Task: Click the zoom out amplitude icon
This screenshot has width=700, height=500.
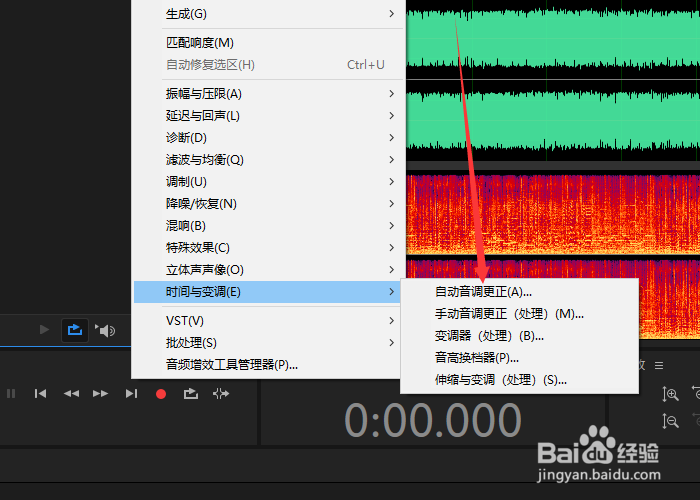Action: 670,421
